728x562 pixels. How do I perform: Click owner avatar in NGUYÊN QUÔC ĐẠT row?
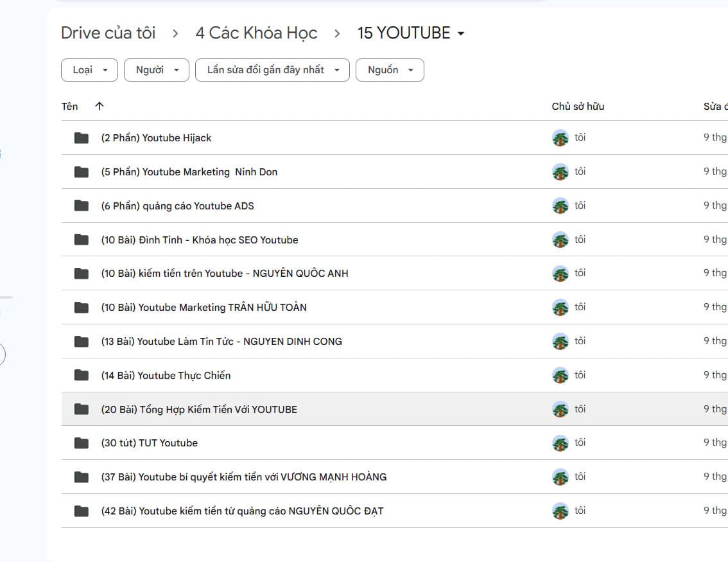tap(560, 511)
